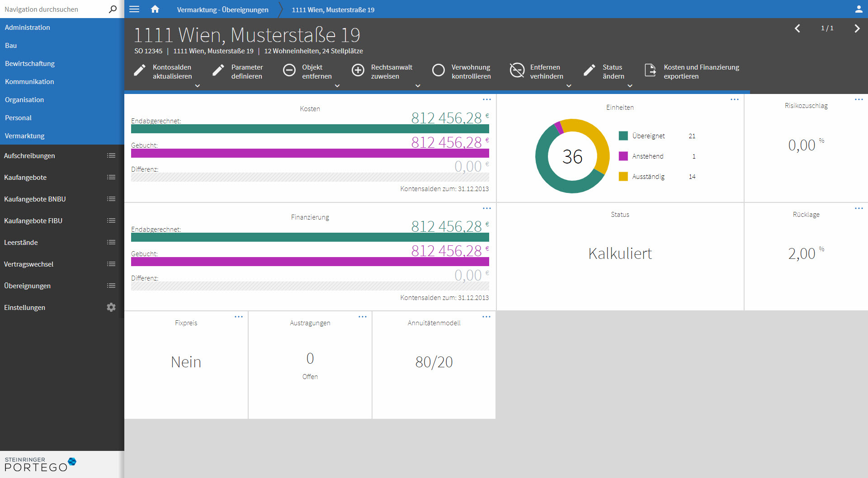Select Vermarktung in the sidebar

24,136
